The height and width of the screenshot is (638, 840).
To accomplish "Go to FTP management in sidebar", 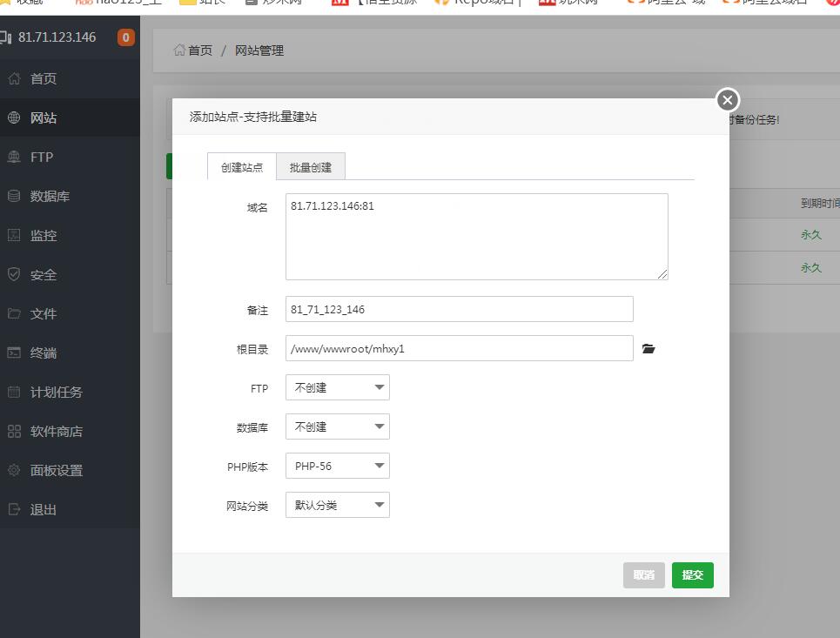I will (42, 158).
